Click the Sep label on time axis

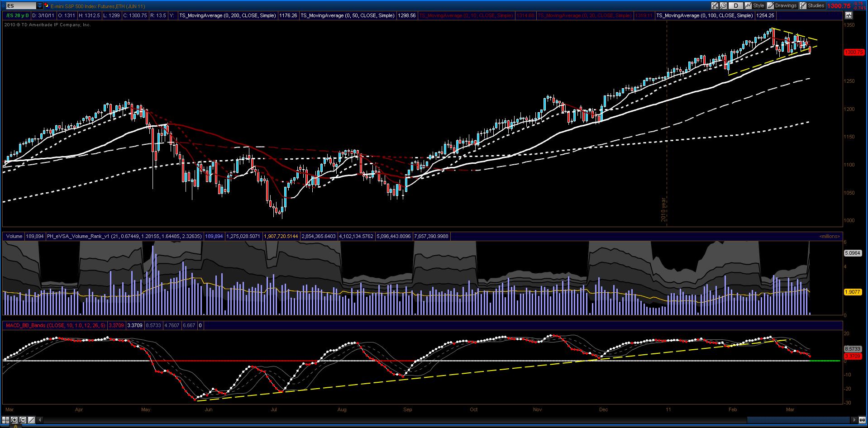pos(408,409)
